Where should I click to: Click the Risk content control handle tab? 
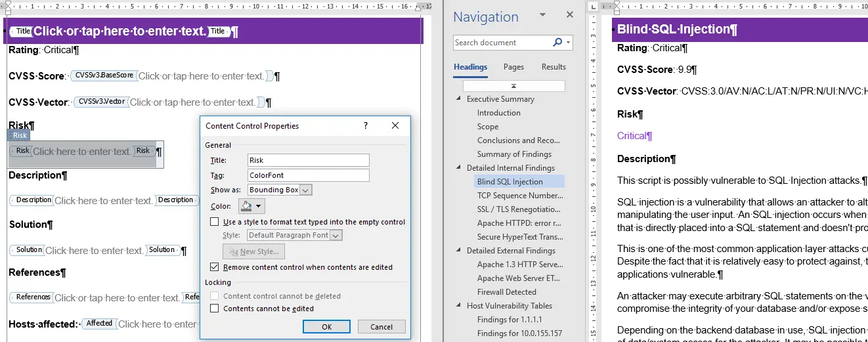[19, 135]
